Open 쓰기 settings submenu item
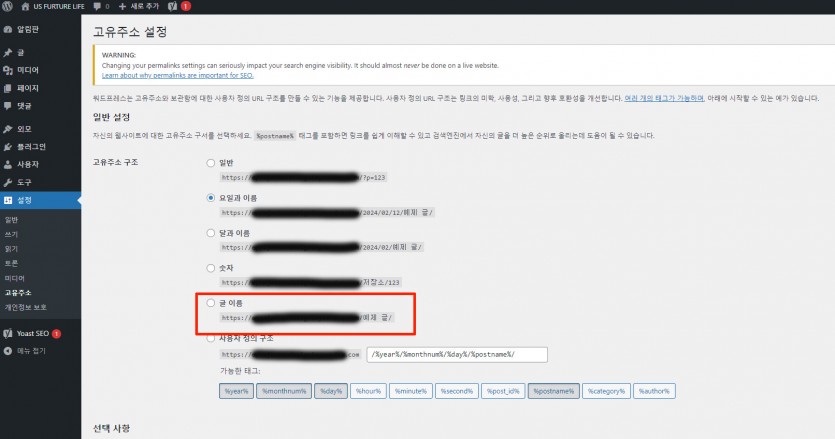The height and width of the screenshot is (439, 835). (12, 233)
